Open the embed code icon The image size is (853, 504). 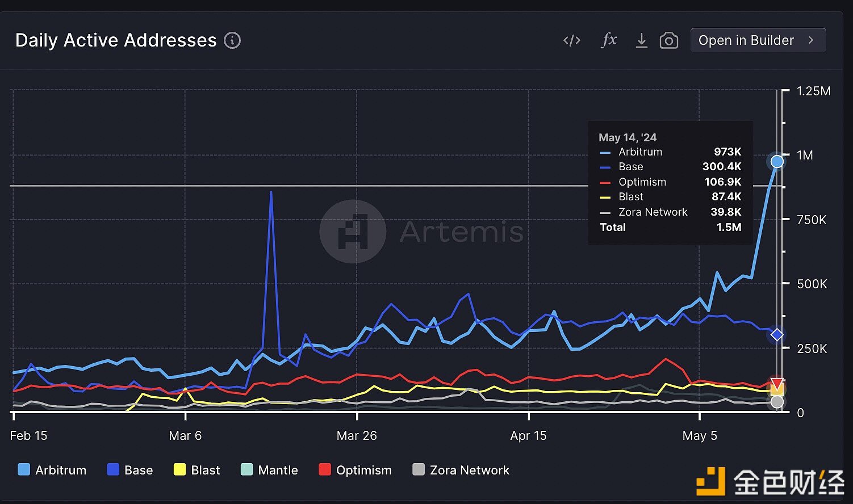point(572,40)
